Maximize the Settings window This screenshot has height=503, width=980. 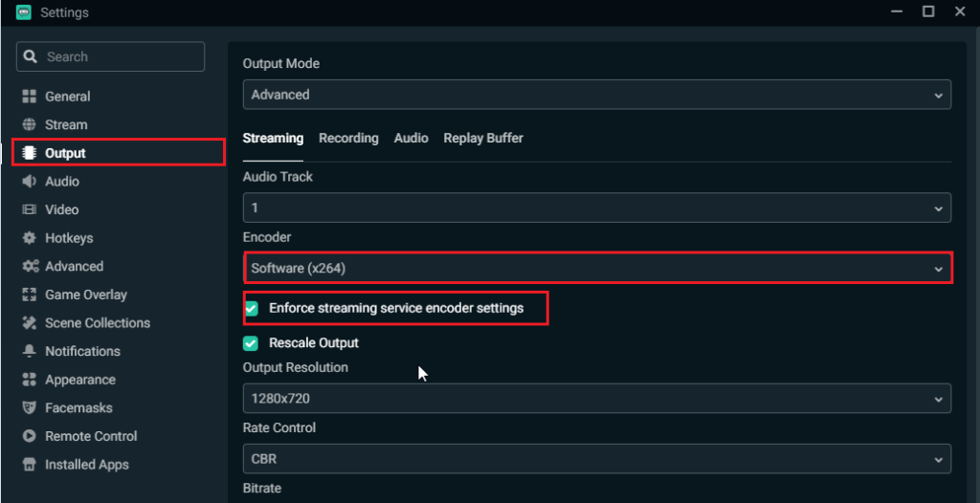[928, 11]
